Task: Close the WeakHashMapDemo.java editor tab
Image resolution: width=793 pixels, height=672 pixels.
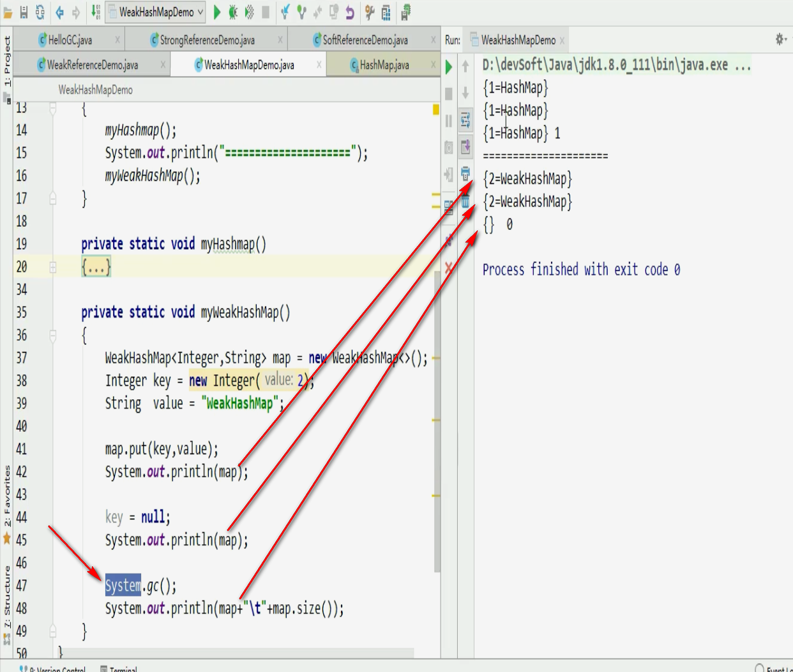Action: (319, 65)
